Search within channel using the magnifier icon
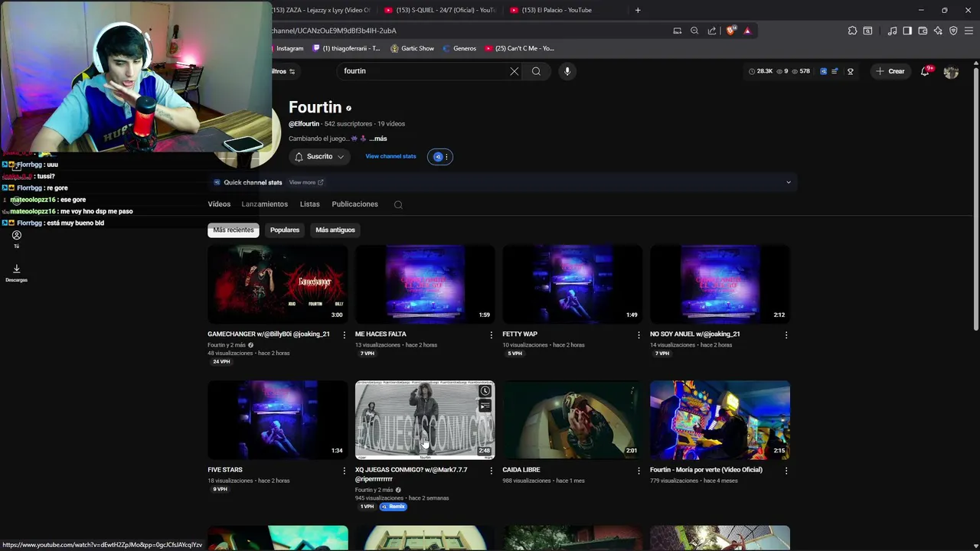Image resolution: width=980 pixels, height=551 pixels. tap(398, 204)
